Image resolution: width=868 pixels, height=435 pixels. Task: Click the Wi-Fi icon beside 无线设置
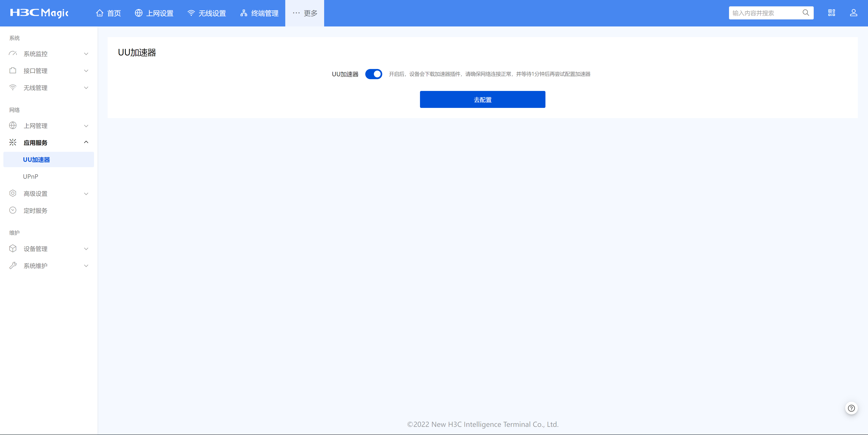(191, 13)
